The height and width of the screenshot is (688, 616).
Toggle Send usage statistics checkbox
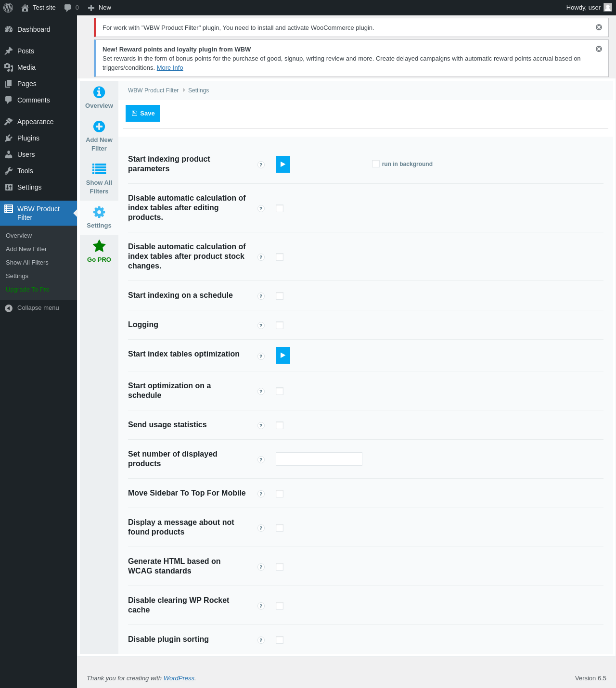[280, 425]
